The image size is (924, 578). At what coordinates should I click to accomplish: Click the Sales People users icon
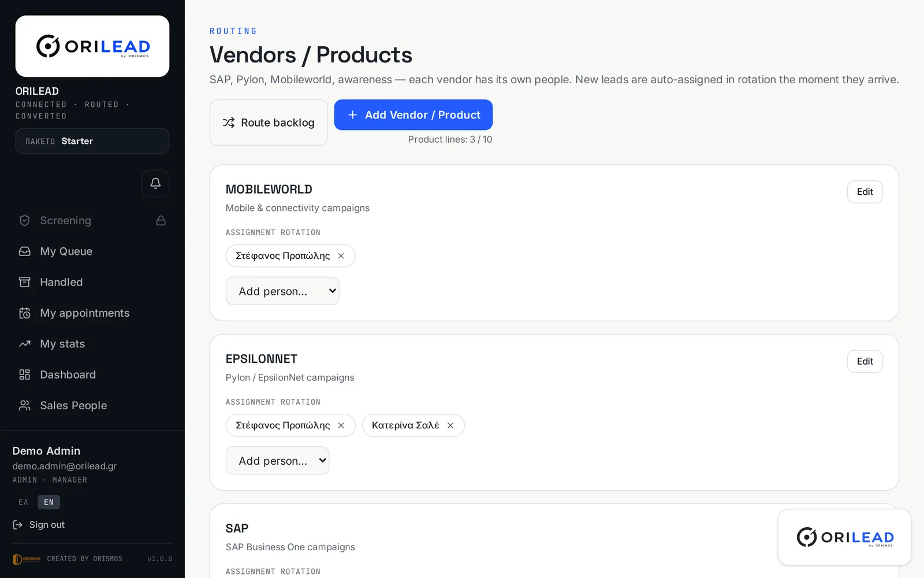coord(24,405)
